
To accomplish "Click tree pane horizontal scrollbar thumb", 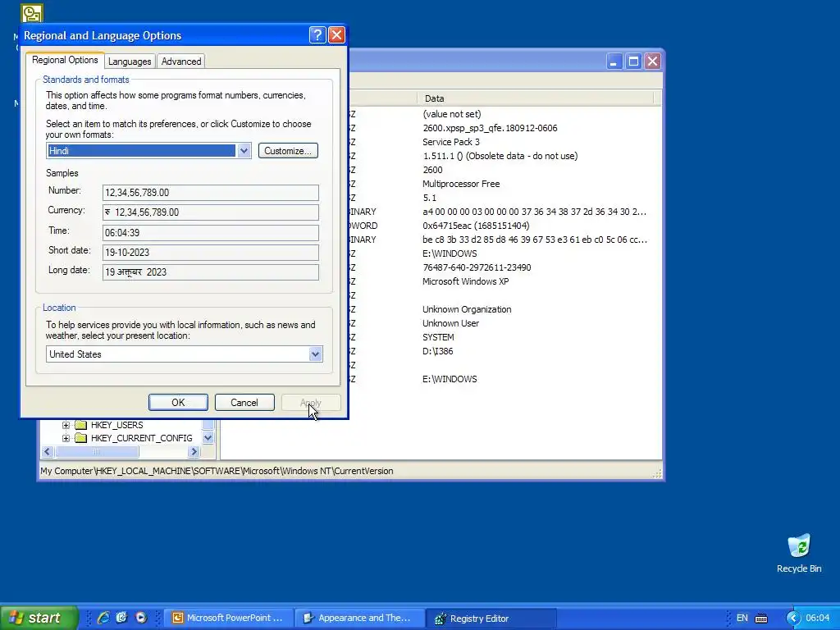I will [x=97, y=452].
